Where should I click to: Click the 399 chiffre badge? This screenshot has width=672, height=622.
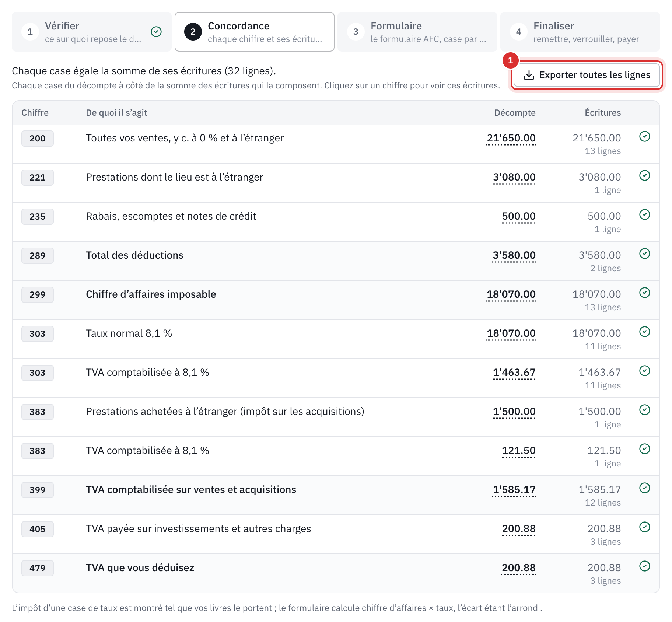coord(38,490)
